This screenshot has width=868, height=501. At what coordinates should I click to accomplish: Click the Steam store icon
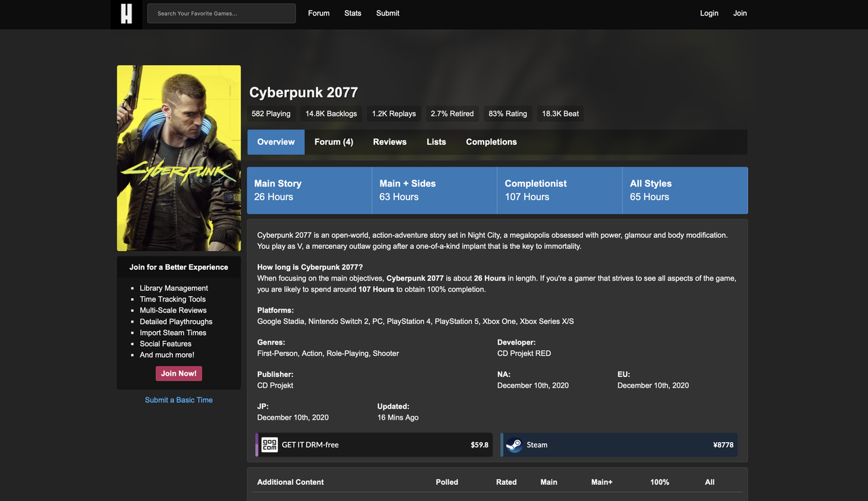pos(513,445)
